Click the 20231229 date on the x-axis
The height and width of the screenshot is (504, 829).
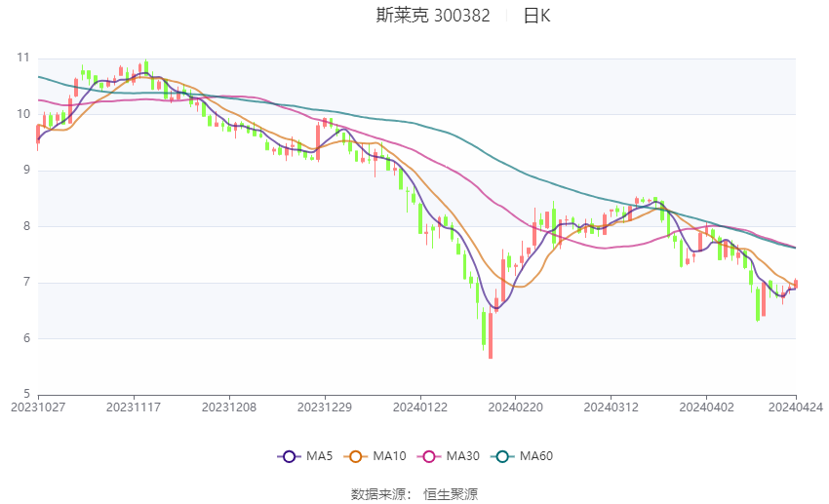point(325,407)
